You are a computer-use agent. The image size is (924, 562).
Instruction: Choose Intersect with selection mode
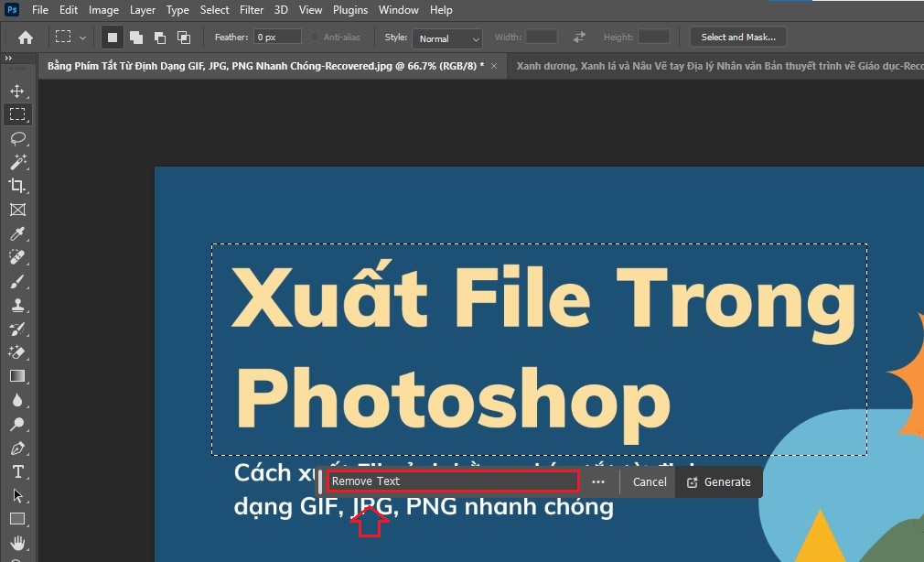click(184, 38)
